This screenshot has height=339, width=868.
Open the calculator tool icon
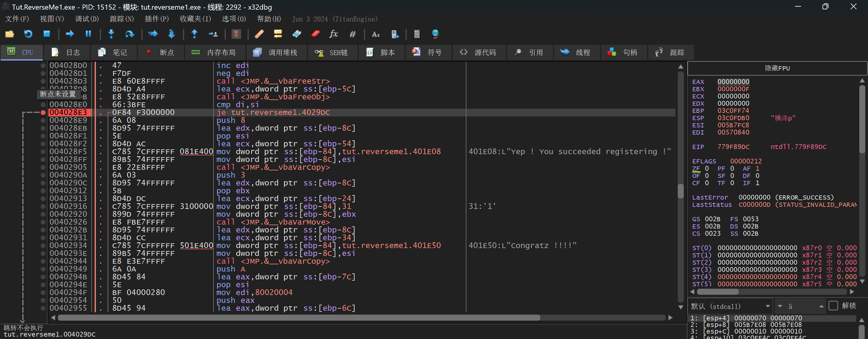click(417, 34)
